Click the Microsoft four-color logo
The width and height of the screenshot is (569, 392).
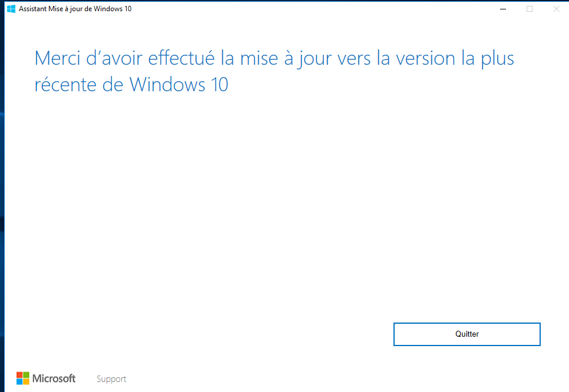(22, 378)
